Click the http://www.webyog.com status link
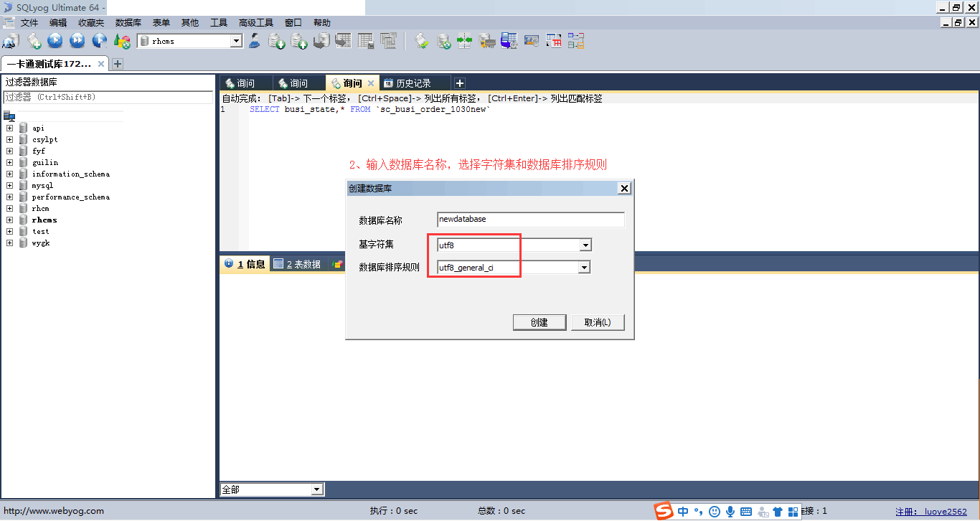This screenshot has width=980, height=521. click(54, 511)
